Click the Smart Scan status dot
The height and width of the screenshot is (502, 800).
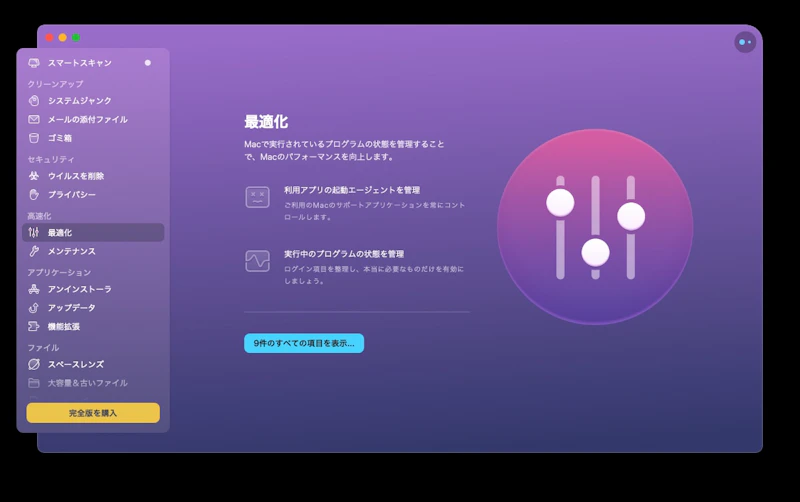click(x=147, y=63)
